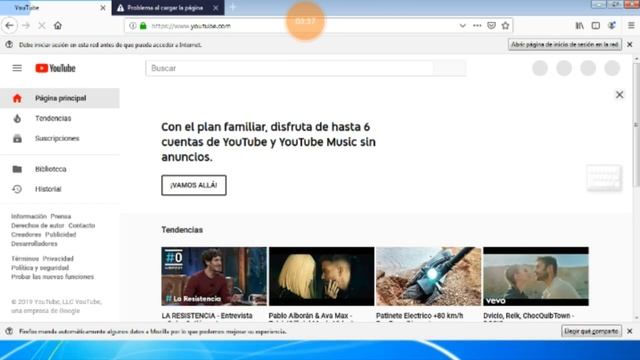Viewport: 640px width, 360px height.
Task: Open the Información footer link
Action: click(29, 216)
